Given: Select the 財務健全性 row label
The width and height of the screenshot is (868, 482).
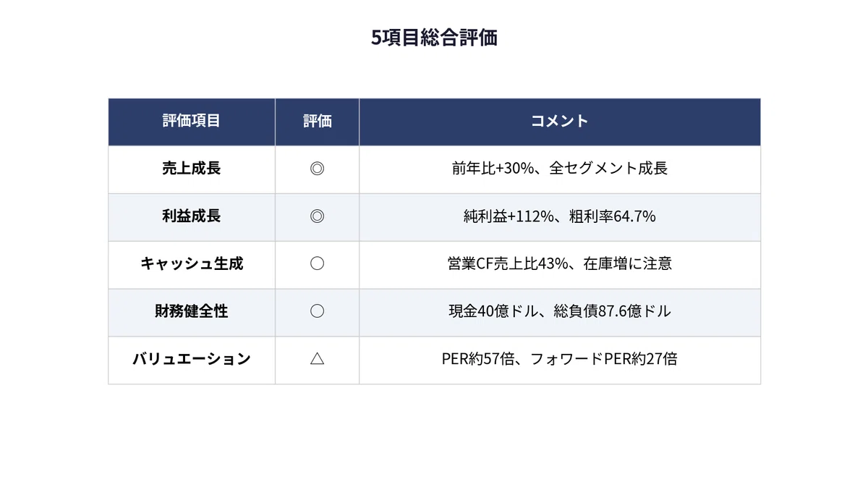Looking at the screenshot, I should [192, 312].
